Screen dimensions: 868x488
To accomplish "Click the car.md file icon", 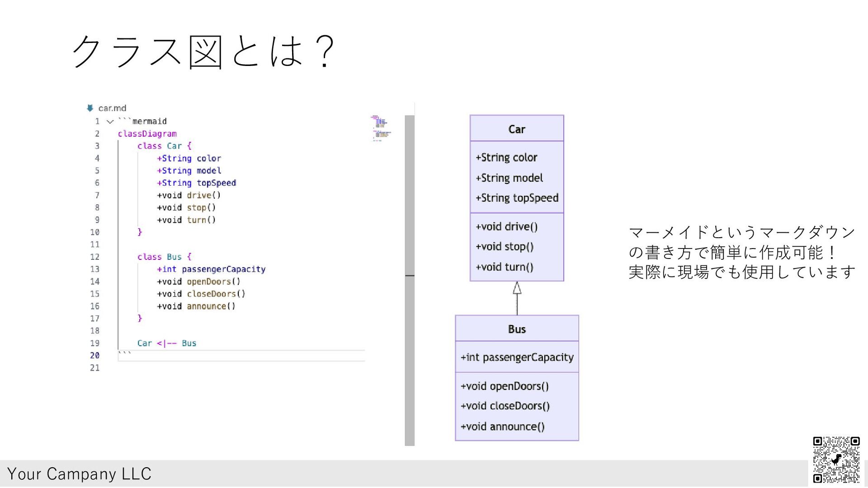I will coord(90,108).
